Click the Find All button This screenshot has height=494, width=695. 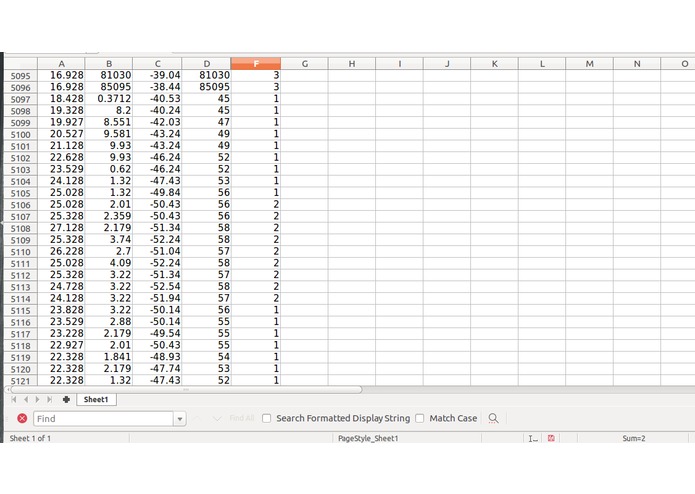[242, 418]
